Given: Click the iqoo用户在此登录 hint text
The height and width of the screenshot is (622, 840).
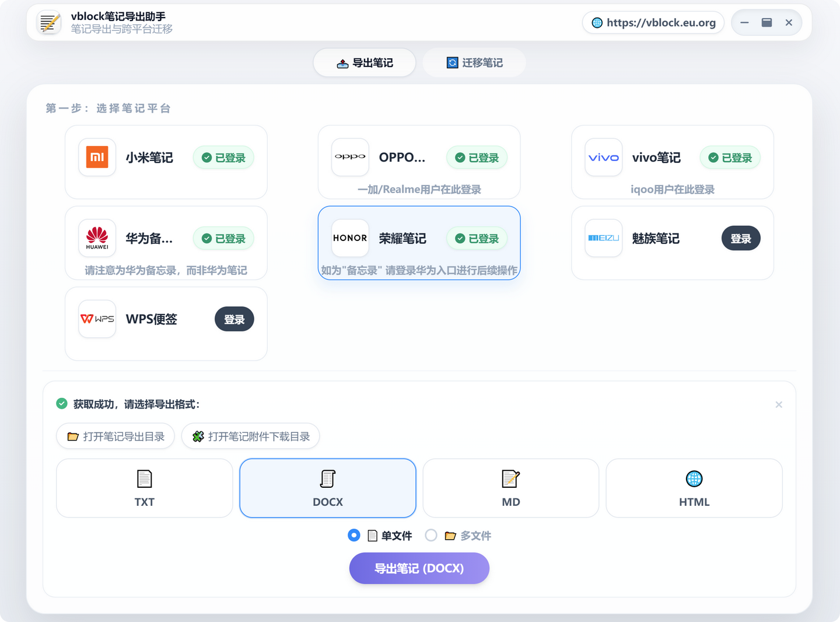Looking at the screenshot, I should coord(673,190).
